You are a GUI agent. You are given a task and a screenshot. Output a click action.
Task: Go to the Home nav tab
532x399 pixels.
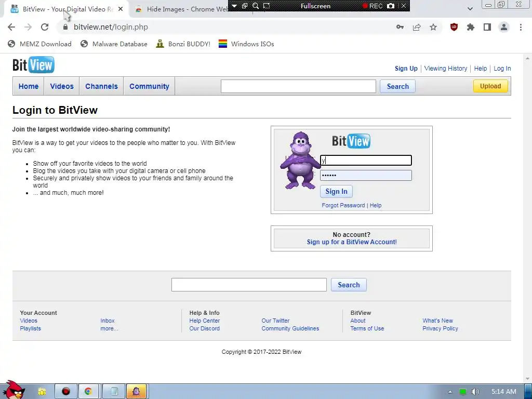(x=29, y=86)
